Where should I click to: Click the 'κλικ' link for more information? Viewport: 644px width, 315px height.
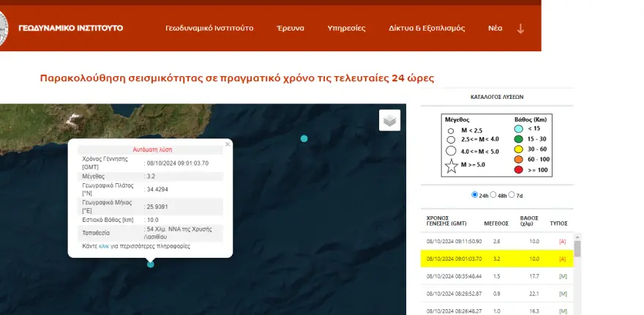103,246
